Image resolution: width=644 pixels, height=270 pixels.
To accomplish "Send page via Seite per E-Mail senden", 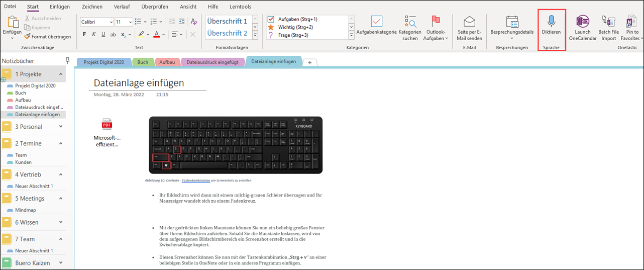I will coord(470,28).
